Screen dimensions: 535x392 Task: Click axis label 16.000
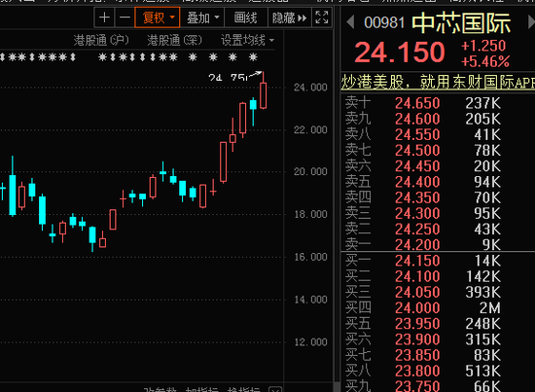tap(310, 257)
